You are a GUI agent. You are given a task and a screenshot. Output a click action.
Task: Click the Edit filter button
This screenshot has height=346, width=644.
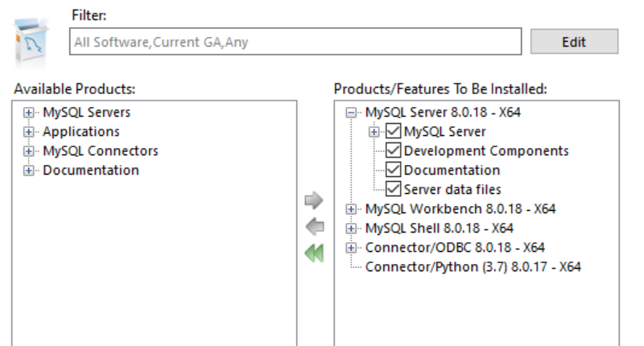[x=574, y=42]
